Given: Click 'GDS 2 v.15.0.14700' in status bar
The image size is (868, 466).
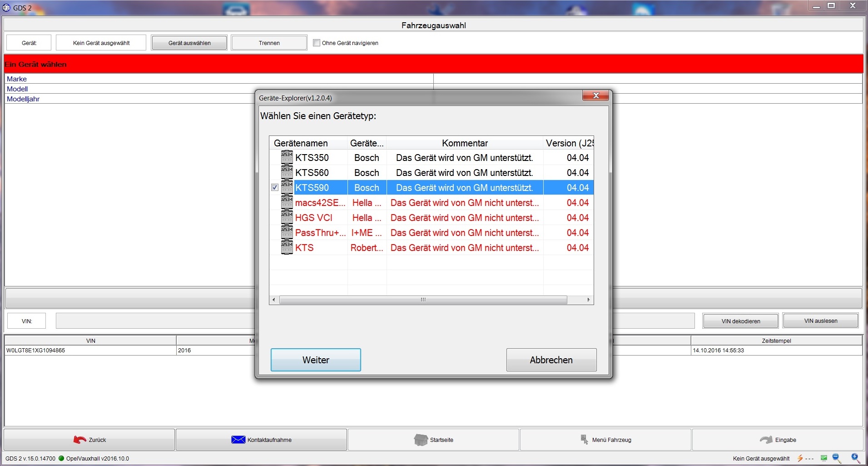Looking at the screenshot, I should click(30, 458).
